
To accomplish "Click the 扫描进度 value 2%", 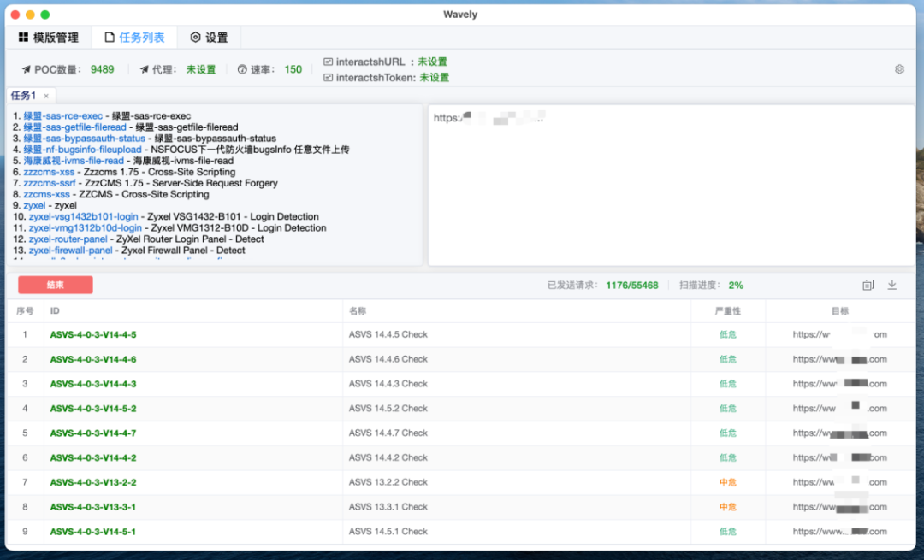I will tap(736, 285).
